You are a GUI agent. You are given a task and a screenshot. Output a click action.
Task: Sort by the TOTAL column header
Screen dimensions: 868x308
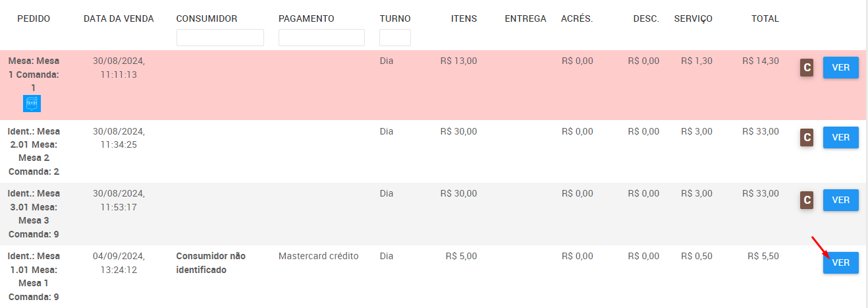pos(765,18)
